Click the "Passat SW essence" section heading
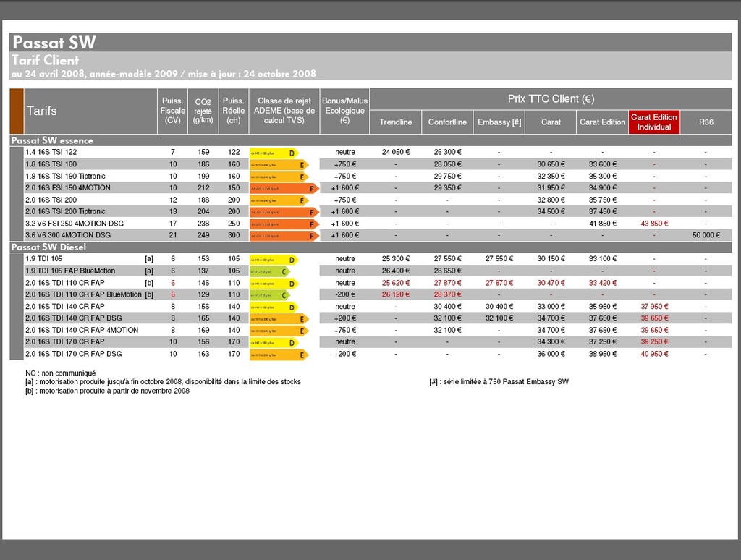The width and height of the screenshot is (741, 560). (52, 140)
